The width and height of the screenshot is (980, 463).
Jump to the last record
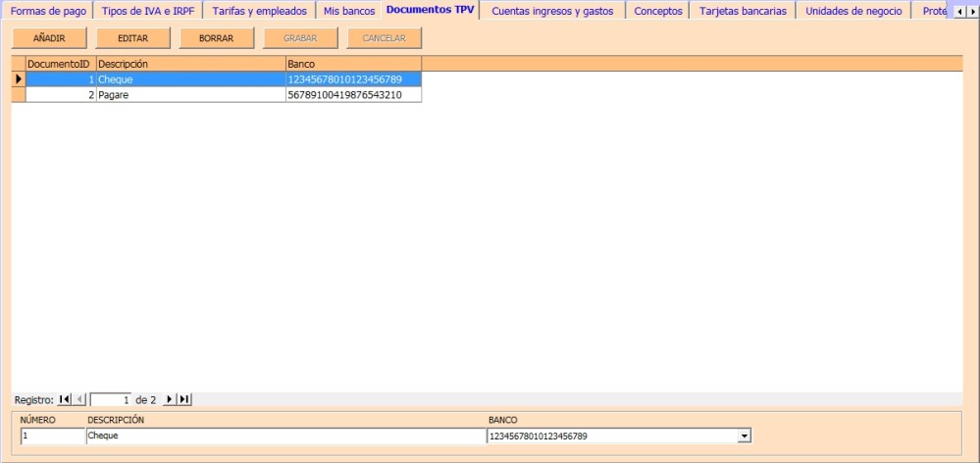pos(184,399)
